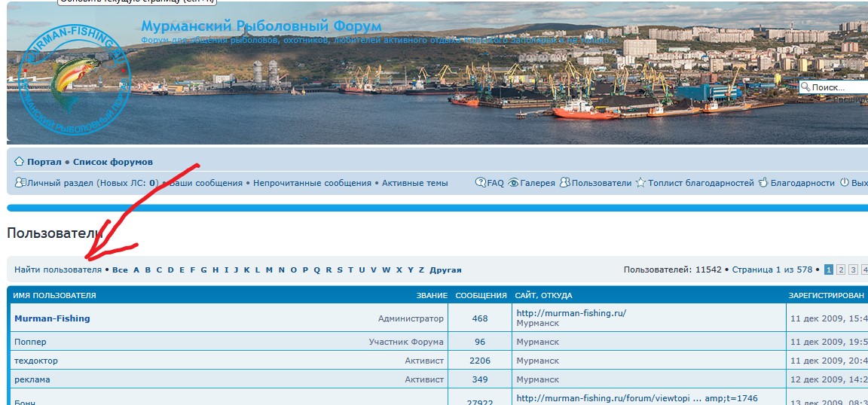Select the Другая filter option
Viewport: 868px width, 405px height.
pyautogui.click(x=445, y=269)
